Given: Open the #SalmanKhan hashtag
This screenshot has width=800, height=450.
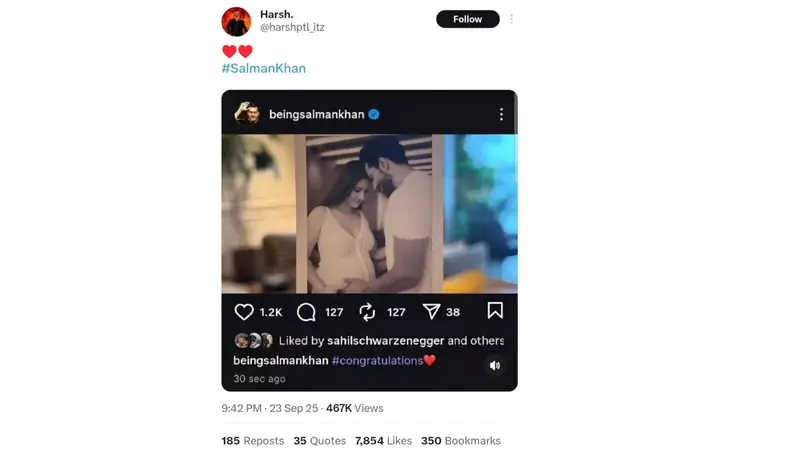Looking at the screenshot, I should pyautogui.click(x=264, y=69).
